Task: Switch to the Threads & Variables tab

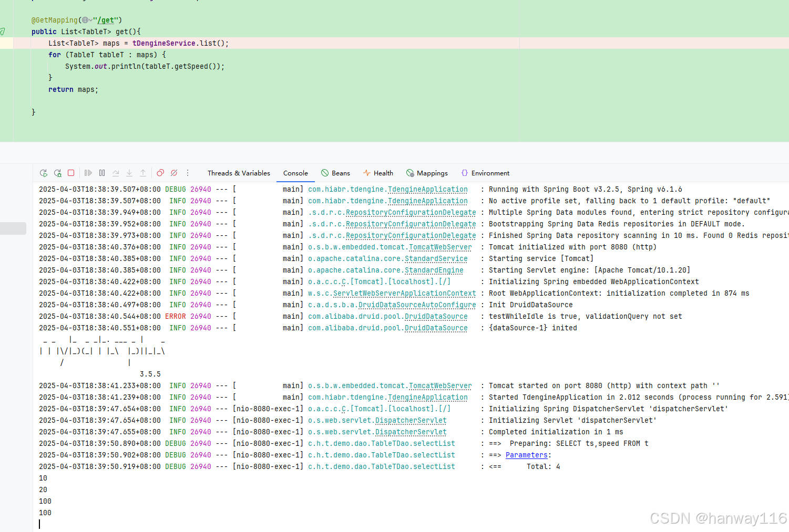Action: click(x=239, y=173)
